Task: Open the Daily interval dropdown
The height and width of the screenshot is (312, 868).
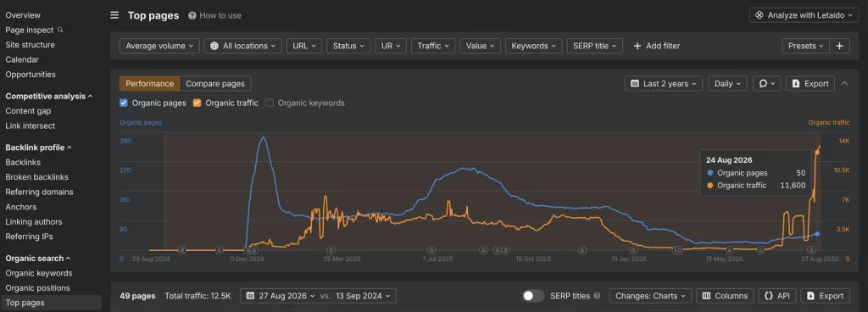Action: pos(728,84)
